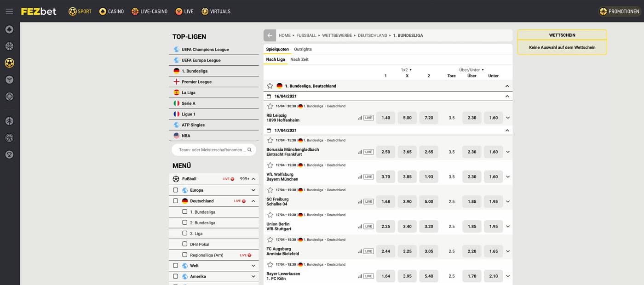This screenshot has width=644, height=285.
Task: Favorite the Bayer Leverkusen match star
Action: pyautogui.click(x=270, y=264)
